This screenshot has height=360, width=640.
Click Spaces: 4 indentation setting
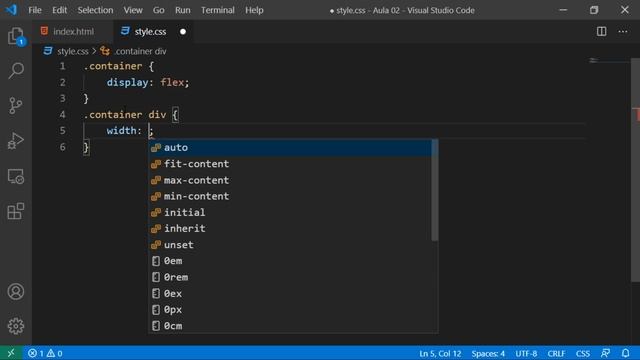[488, 353]
